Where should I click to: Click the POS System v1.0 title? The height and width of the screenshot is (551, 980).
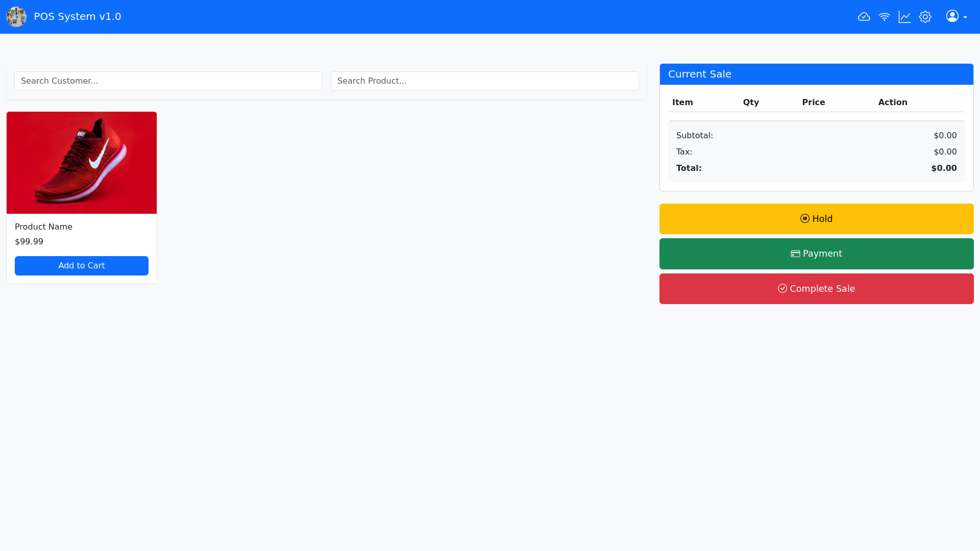tap(77, 16)
